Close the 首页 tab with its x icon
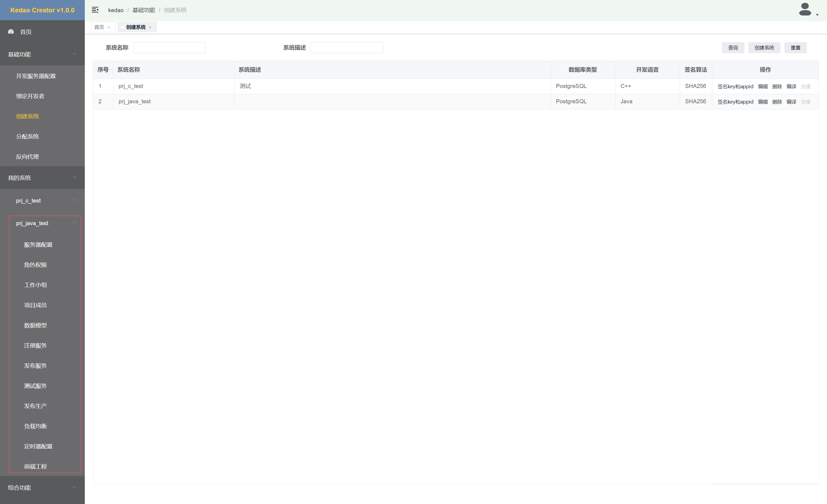The image size is (827, 504). 109,27
